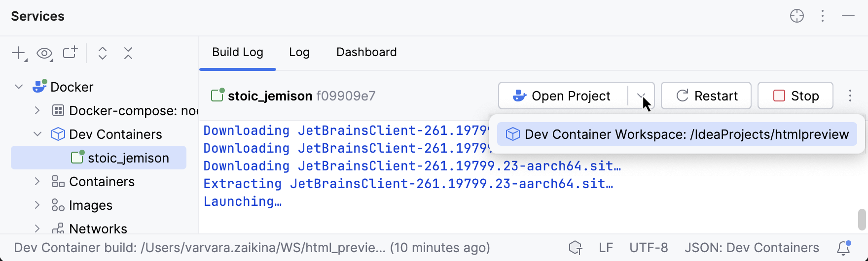Collapse the Dev Containers node

37,134
